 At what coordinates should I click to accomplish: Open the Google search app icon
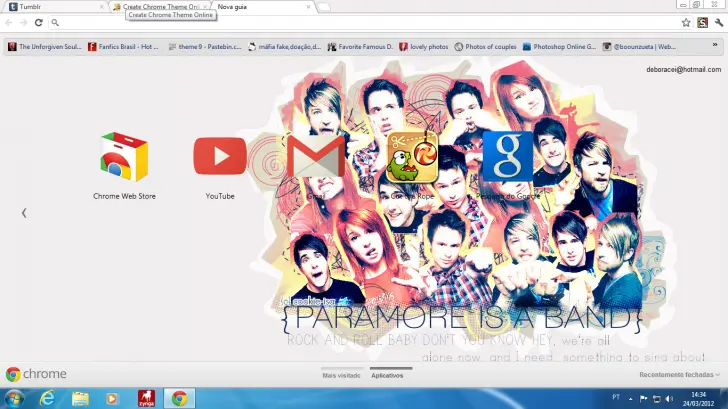coord(507,157)
